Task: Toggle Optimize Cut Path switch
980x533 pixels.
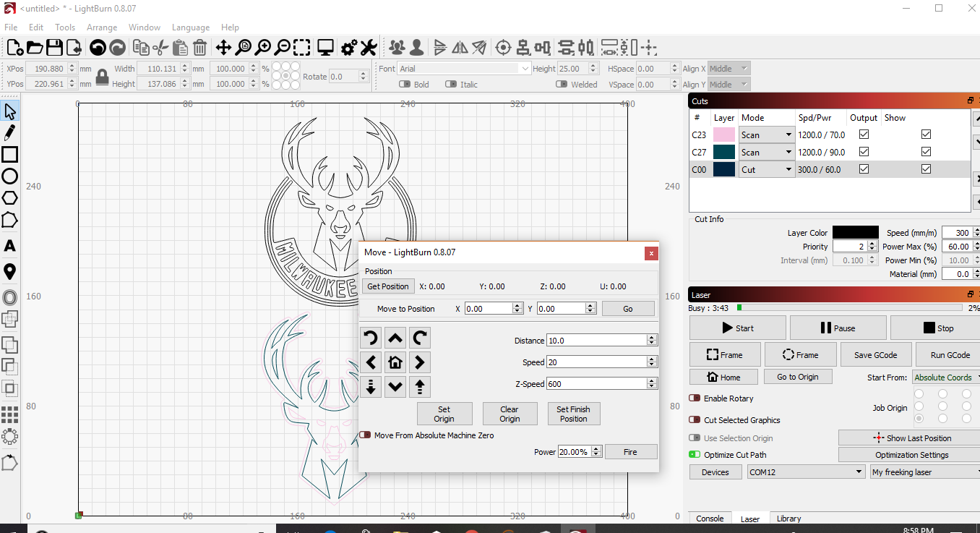Action: [x=695, y=455]
